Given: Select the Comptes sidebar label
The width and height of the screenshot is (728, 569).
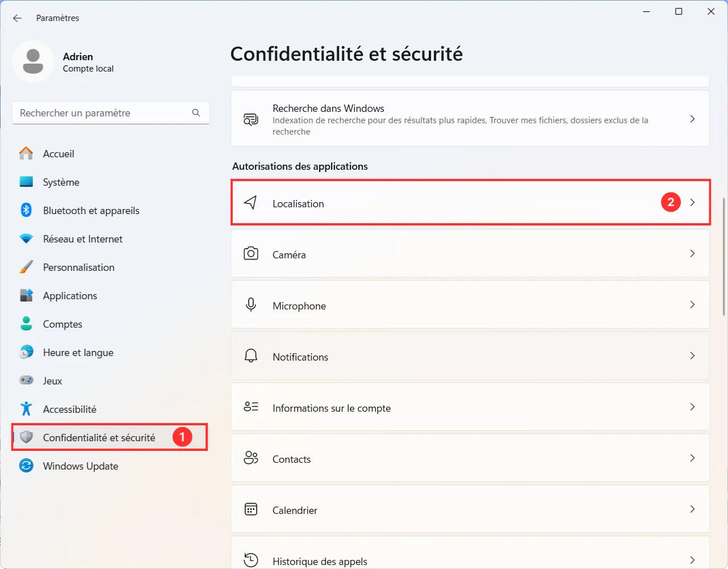Looking at the screenshot, I should coord(62,324).
